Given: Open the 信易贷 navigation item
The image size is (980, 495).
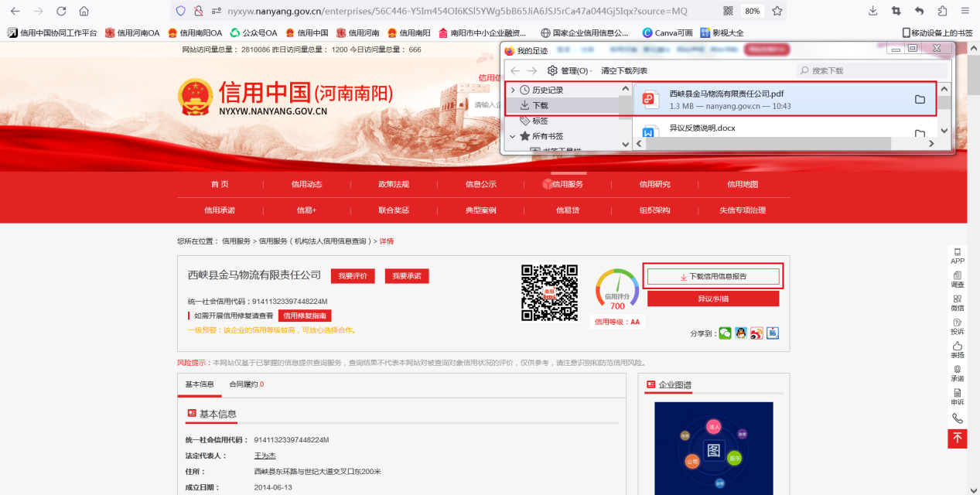Looking at the screenshot, I should click(x=568, y=210).
